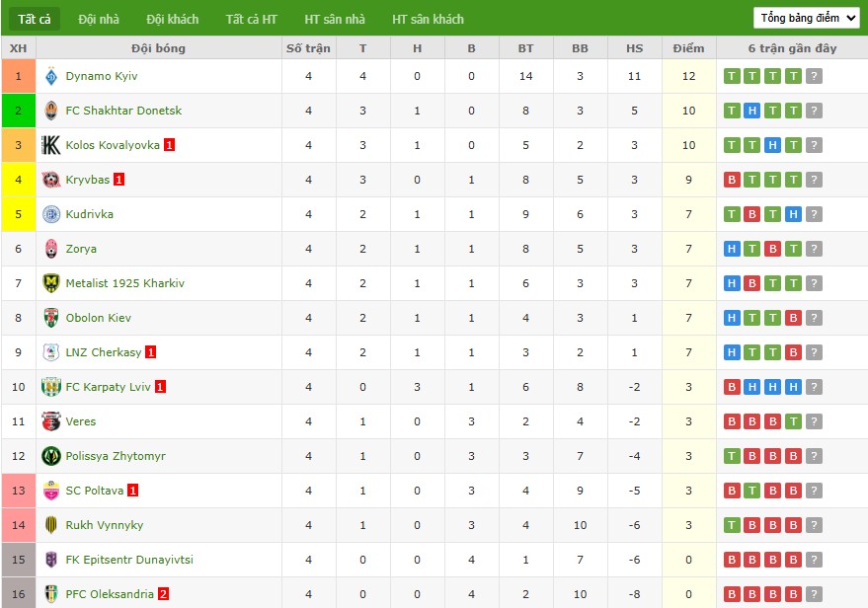Click the Rukh Vynnyky club badge
Screen dimensions: 868x608
[x=51, y=525]
